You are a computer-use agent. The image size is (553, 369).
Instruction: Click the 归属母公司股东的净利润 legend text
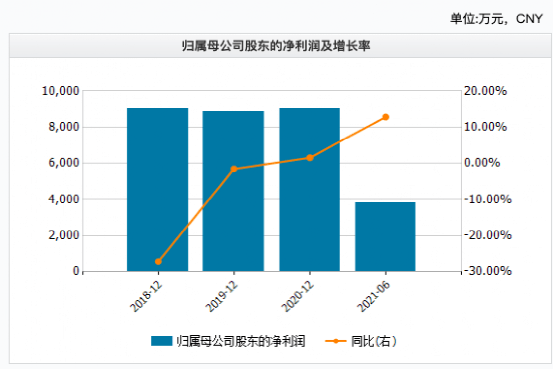(241, 341)
